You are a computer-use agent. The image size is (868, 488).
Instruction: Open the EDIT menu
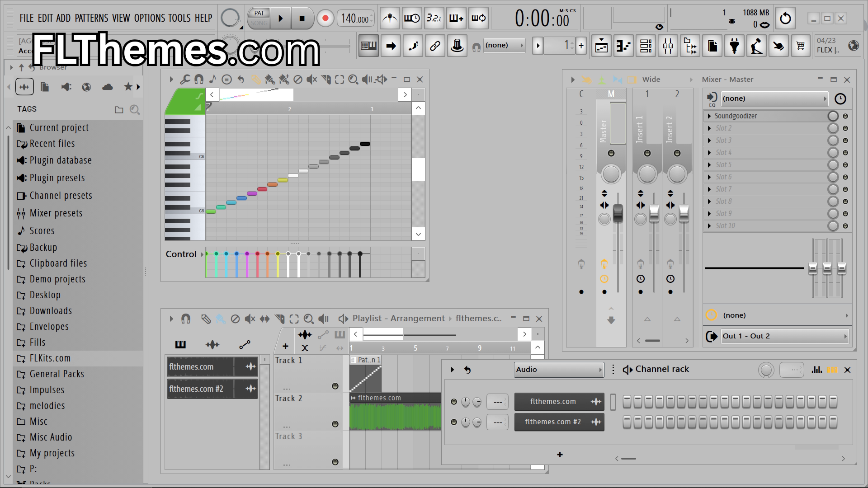tap(45, 18)
